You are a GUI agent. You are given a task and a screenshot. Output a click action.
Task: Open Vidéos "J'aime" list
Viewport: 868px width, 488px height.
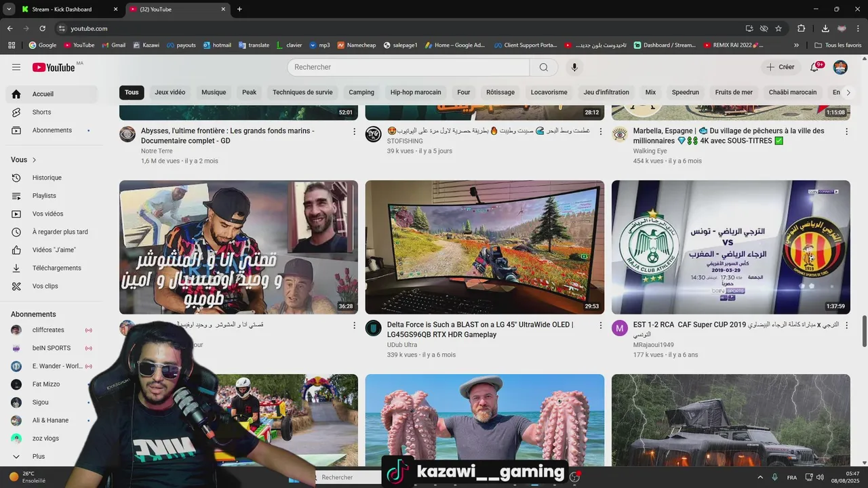52,250
